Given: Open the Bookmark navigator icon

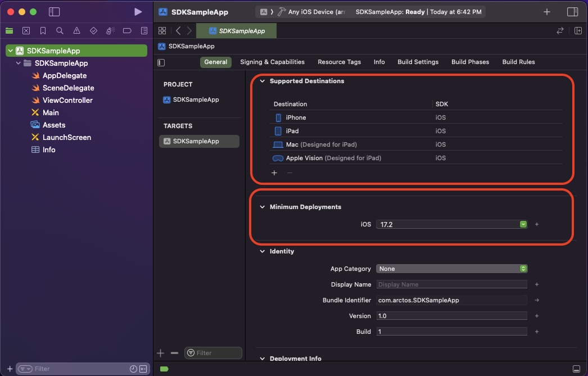Looking at the screenshot, I should (43, 30).
